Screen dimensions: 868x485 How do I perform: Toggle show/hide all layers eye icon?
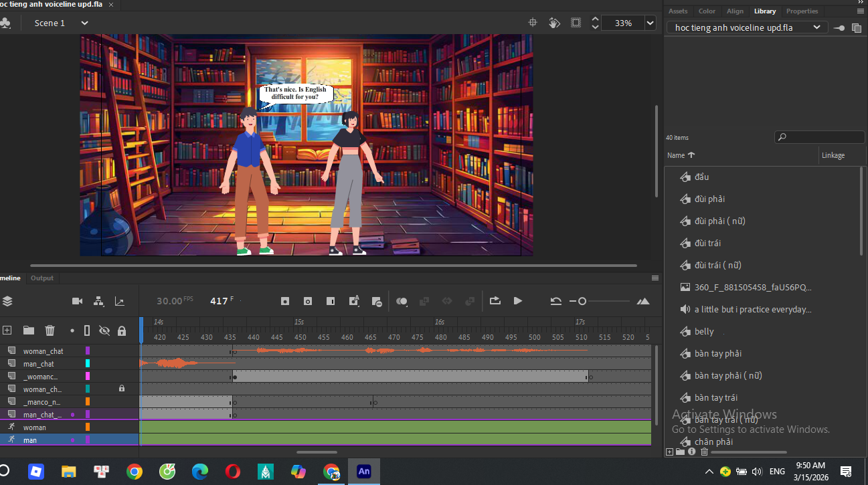(x=104, y=330)
